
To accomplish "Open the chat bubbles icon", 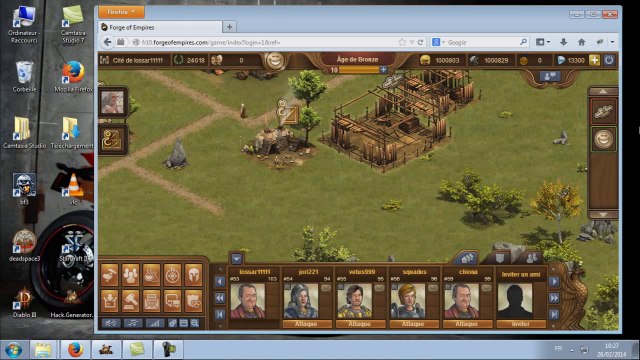I will [x=173, y=300].
